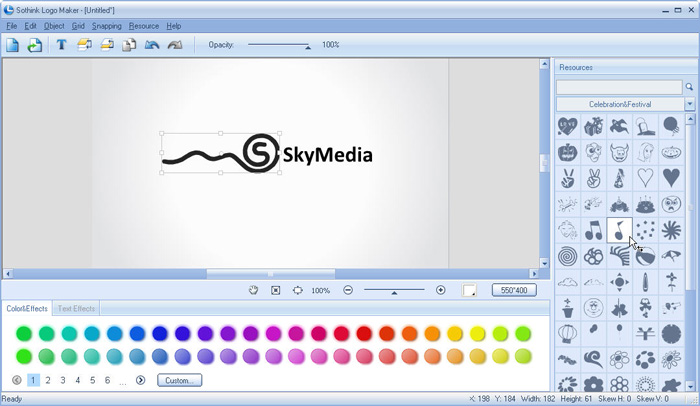This screenshot has height=406, width=700.
Task: Select the double music note resource
Action: 593,230
